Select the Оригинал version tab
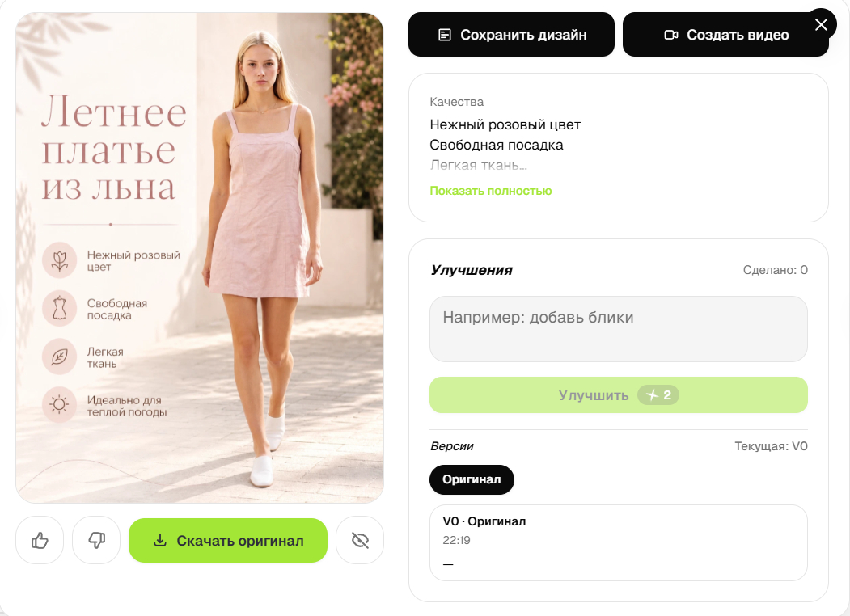The width and height of the screenshot is (850, 616). (472, 479)
